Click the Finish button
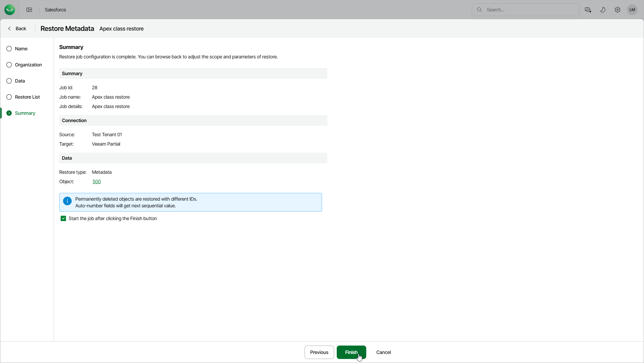Viewport: 644px width, 363px height. click(x=351, y=352)
